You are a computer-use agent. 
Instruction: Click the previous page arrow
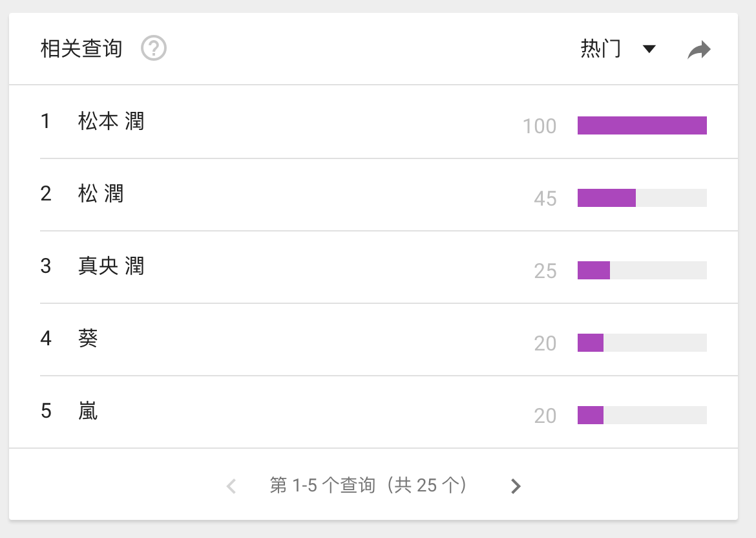[231, 486]
